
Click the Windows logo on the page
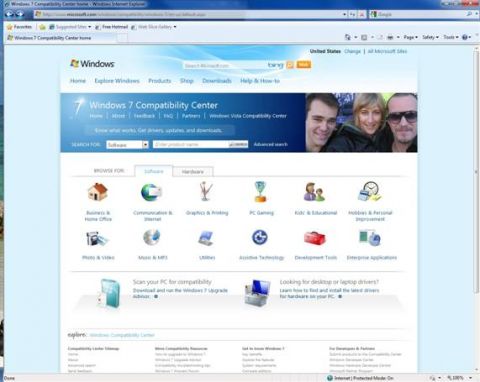92,63
